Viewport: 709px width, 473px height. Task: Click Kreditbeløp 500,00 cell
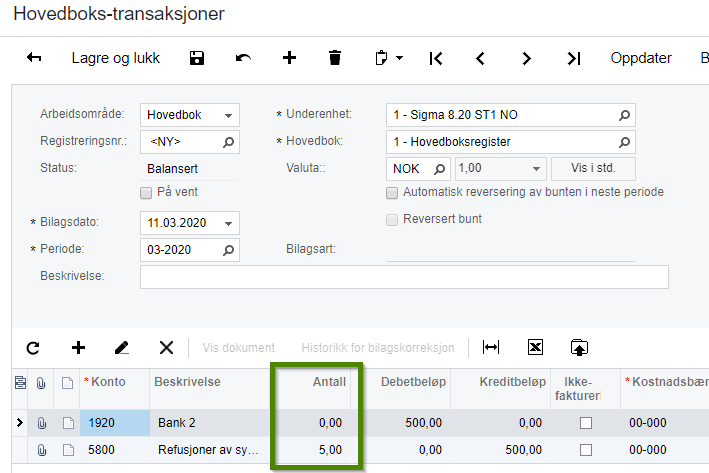[501, 450]
